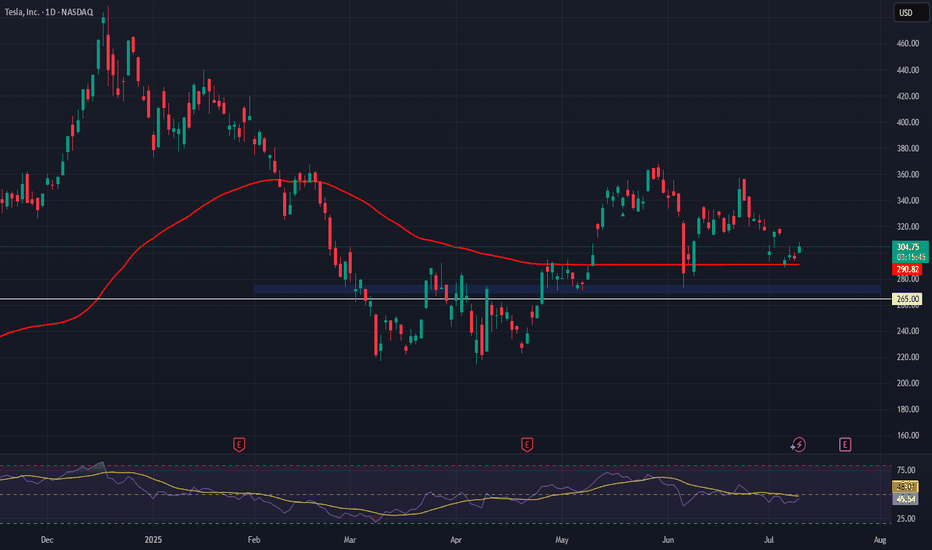932x550 pixels.
Task: Click the 265.00 horizontal line price label
Action: 908,299
